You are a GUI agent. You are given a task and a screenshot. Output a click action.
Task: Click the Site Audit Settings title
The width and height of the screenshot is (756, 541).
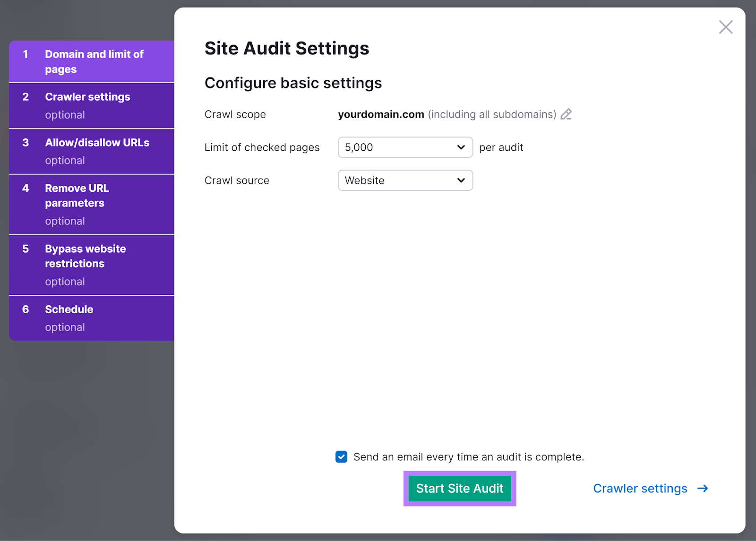pyautogui.click(x=286, y=48)
